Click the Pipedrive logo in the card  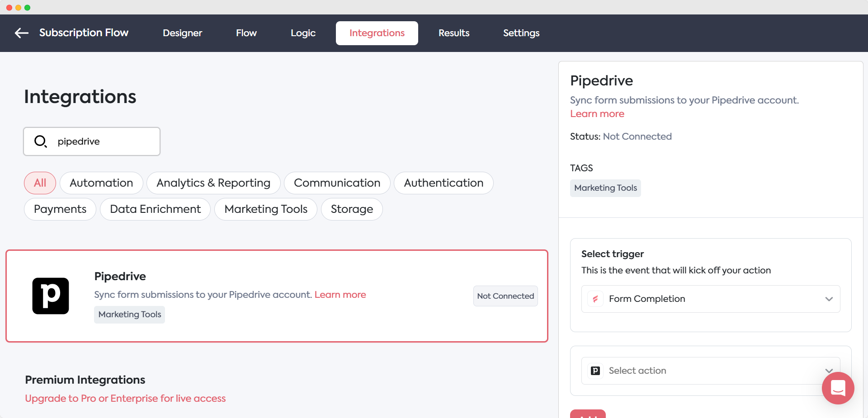51,296
